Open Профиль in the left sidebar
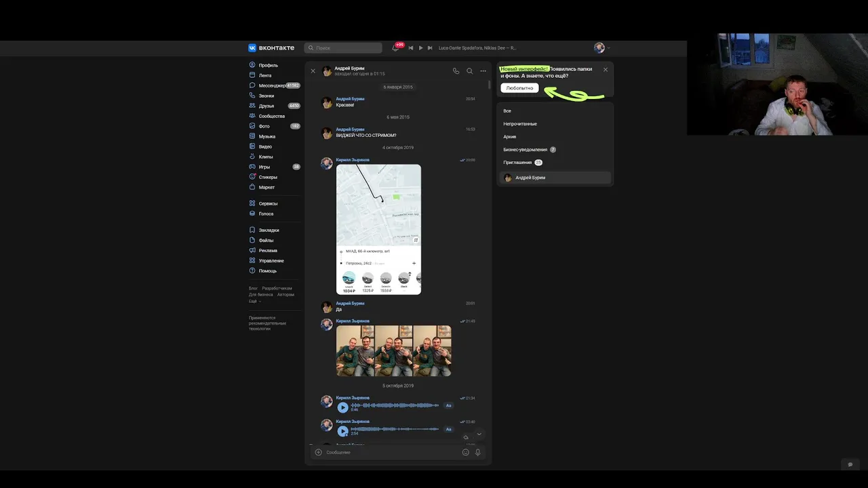 pyautogui.click(x=268, y=65)
